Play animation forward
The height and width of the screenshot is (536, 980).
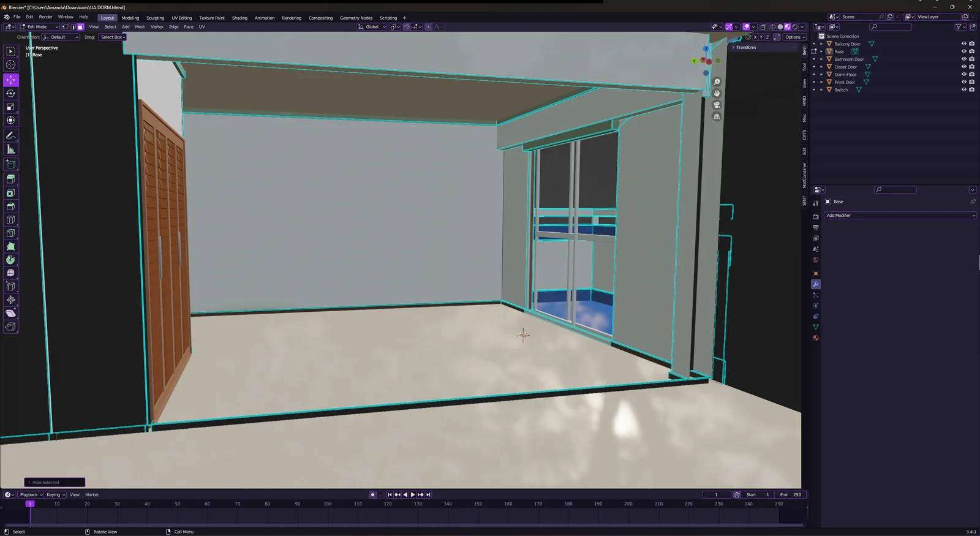click(413, 494)
